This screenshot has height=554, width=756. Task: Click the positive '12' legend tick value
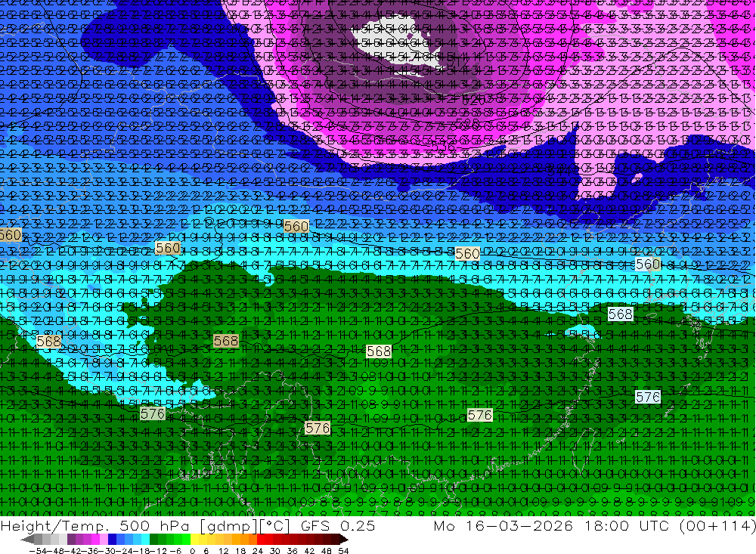[x=224, y=551]
